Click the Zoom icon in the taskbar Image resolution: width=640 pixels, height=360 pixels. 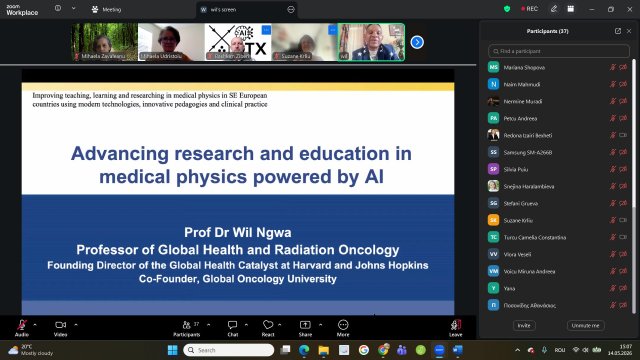439,350
